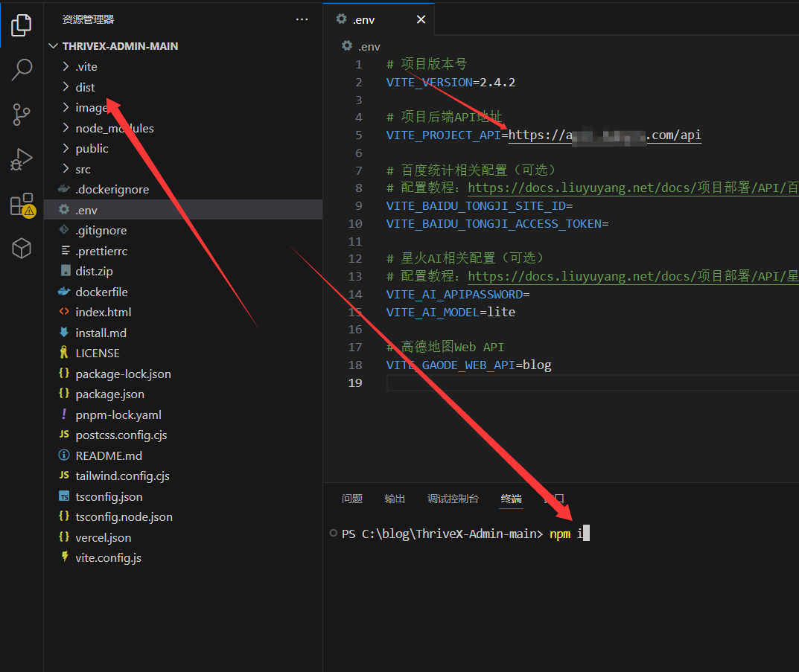The image size is (799, 672).
Task: Click the 资源管理器 explorer title
Action: pos(88,19)
